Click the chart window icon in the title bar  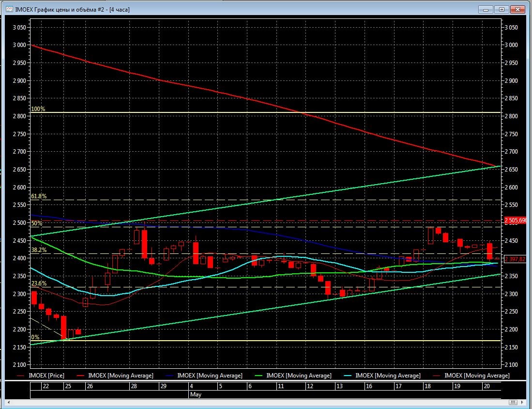(10, 10)
